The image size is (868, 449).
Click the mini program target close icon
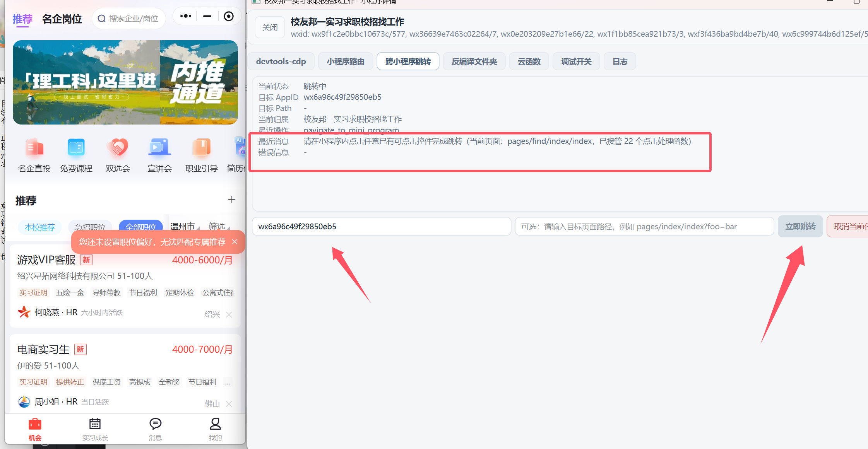(x=229, y=16)
